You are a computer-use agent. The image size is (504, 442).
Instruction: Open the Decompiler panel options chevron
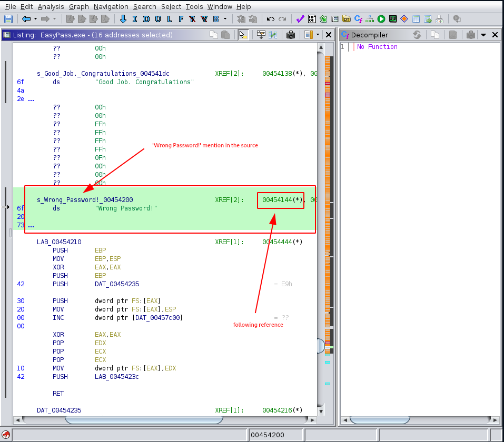coord(482,34)
